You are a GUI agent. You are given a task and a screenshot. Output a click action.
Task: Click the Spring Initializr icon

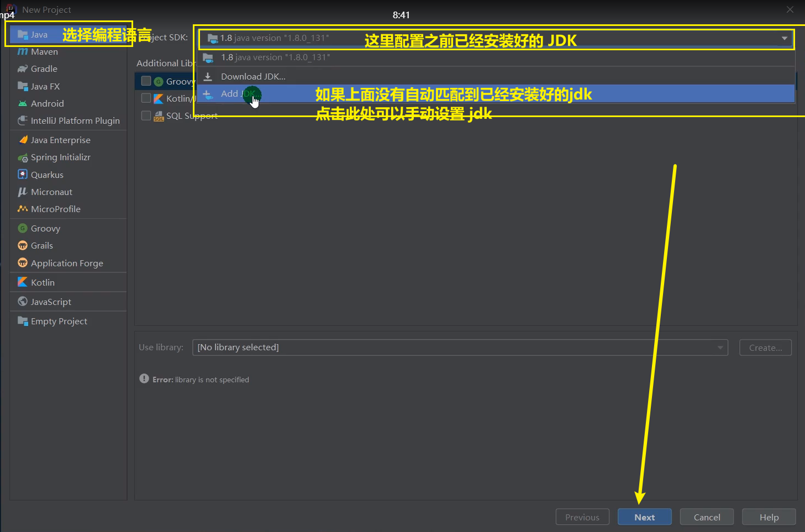tap(23, 157)
